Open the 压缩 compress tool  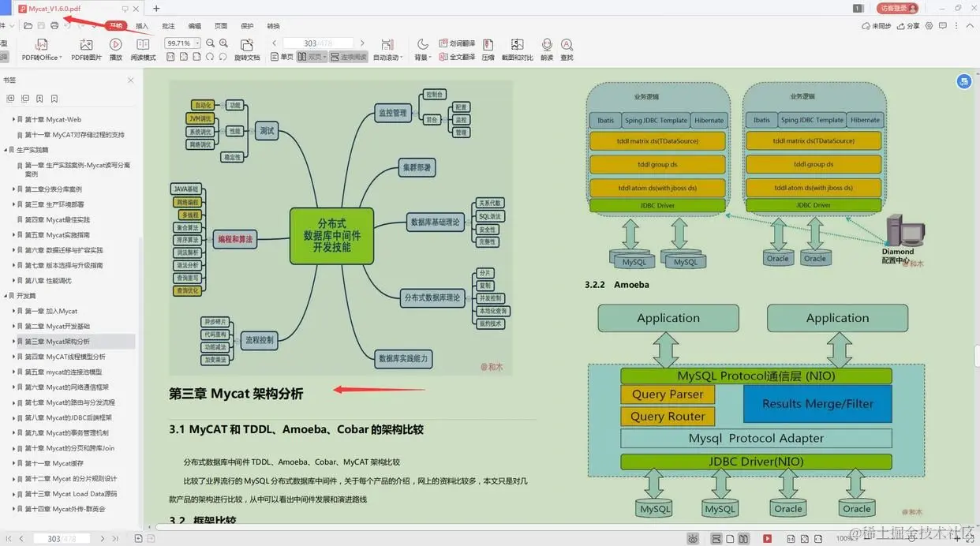point(488,49)
